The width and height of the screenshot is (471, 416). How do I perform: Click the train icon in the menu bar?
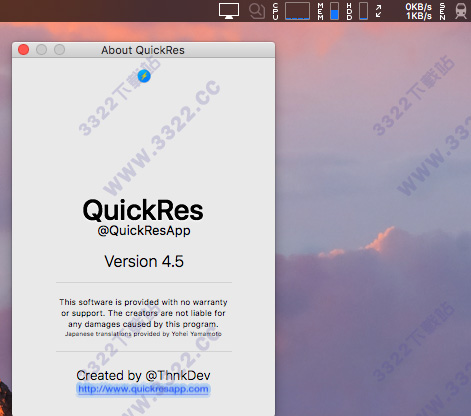coord(461,11)
